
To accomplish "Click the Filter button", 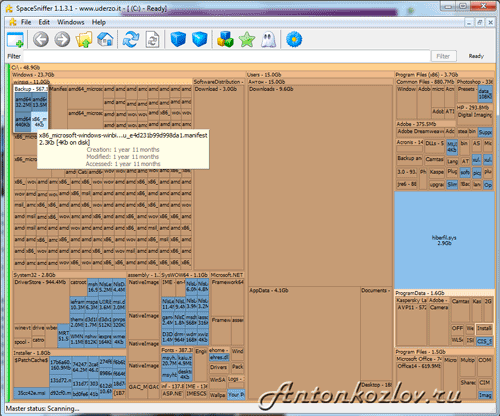I will [443, 56].
